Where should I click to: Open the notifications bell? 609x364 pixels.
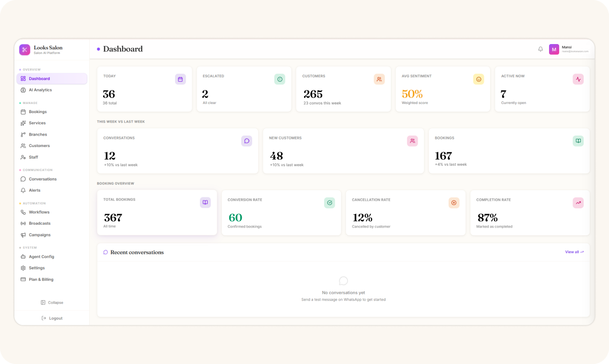click(540, 49)
